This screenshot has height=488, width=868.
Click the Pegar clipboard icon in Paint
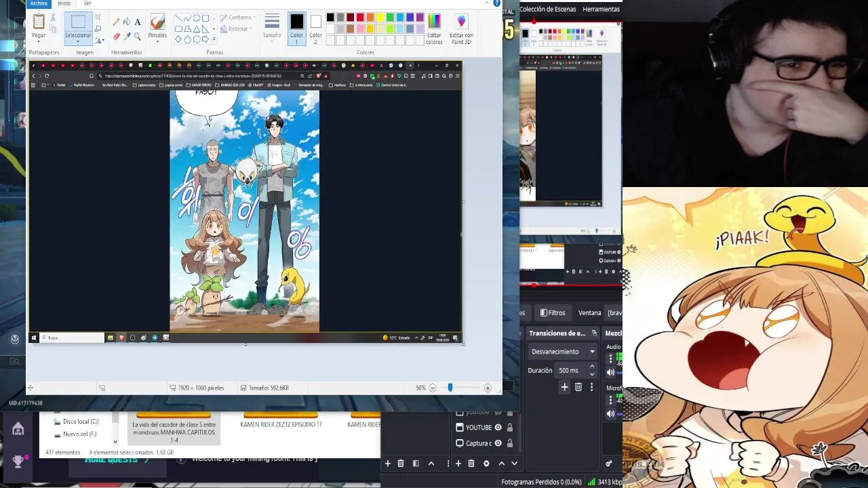39,21
